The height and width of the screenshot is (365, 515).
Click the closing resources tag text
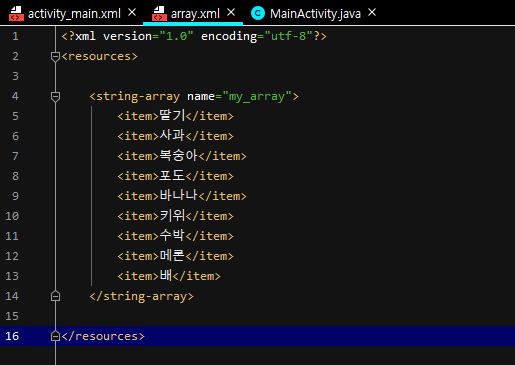[x=103, y=336]
